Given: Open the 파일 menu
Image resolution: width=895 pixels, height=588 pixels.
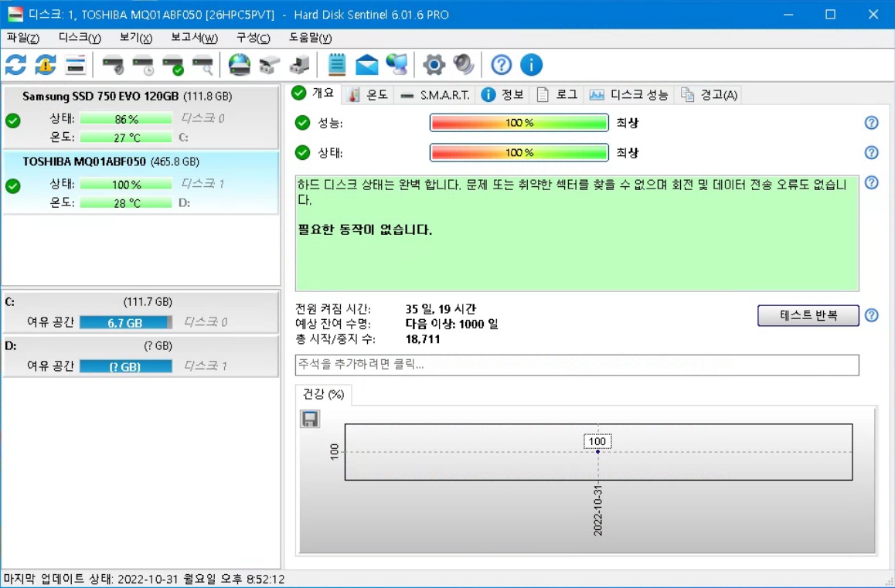Looking at the screenshot, I should 23,38.
